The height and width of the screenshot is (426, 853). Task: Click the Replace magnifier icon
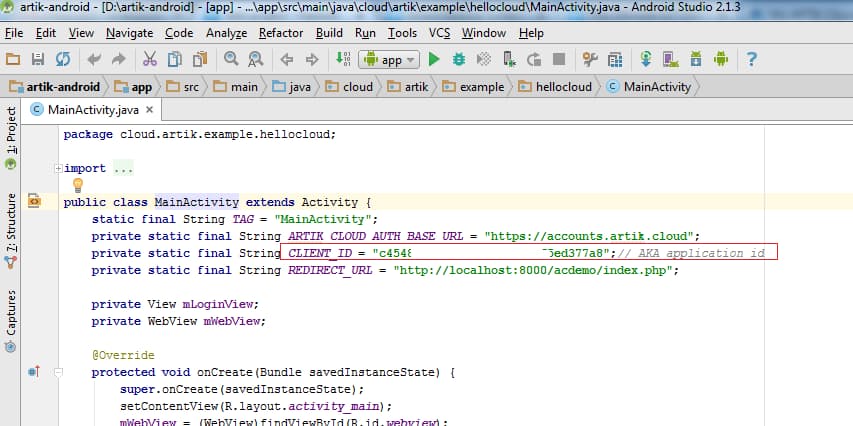256,59
